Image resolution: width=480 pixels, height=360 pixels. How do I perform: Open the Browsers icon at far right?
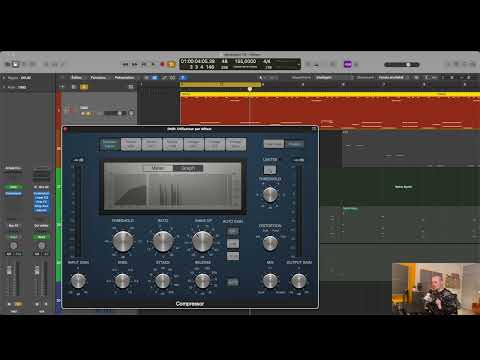(x=473, y=64)
